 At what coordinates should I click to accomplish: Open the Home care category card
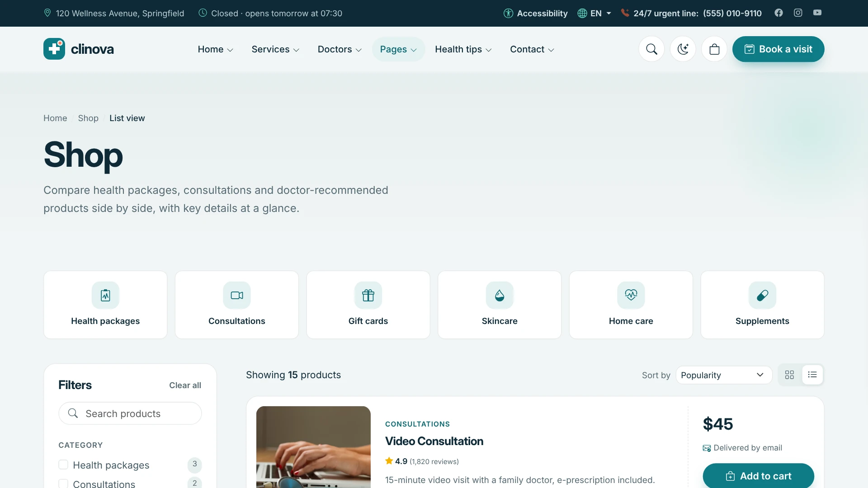pyautogui.click(x=631, y=305)
